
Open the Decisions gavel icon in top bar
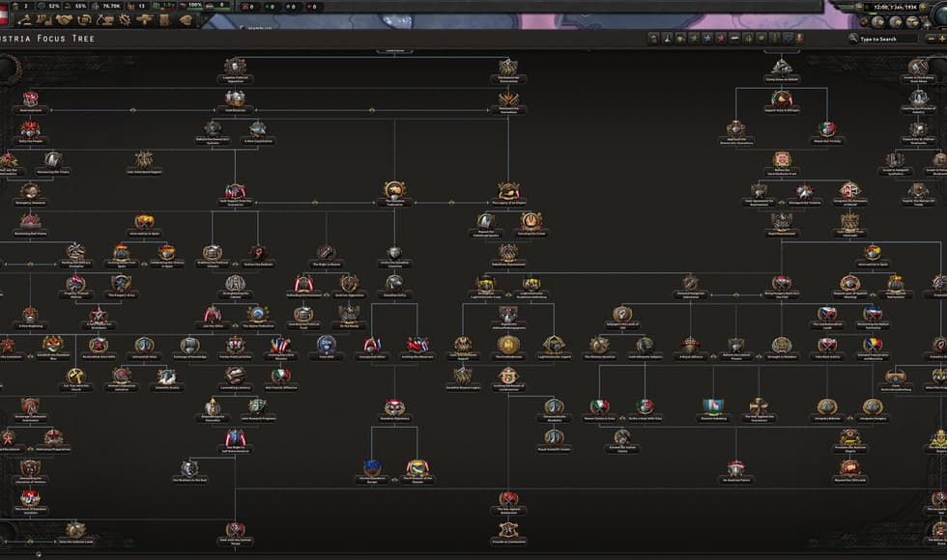(24, 20)
